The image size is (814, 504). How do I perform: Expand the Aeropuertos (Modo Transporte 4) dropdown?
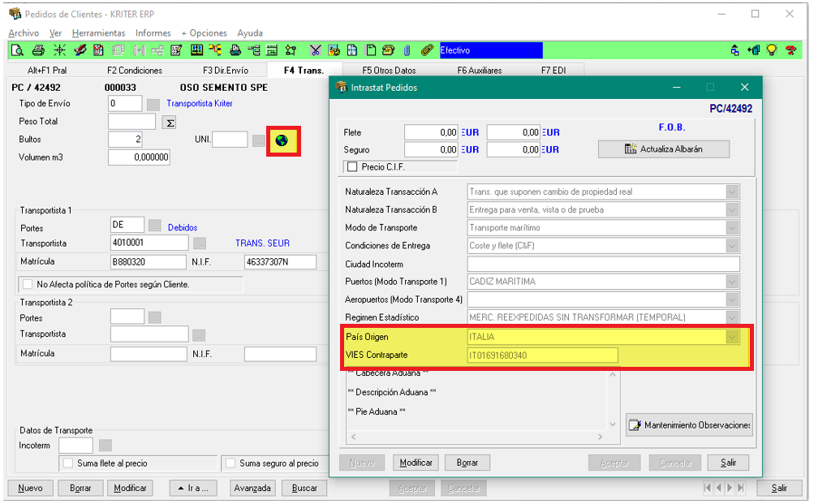pos(732,300)
